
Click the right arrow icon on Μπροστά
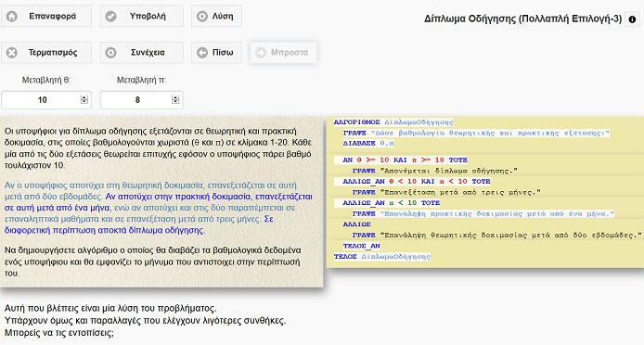click(x=261, y=53)
